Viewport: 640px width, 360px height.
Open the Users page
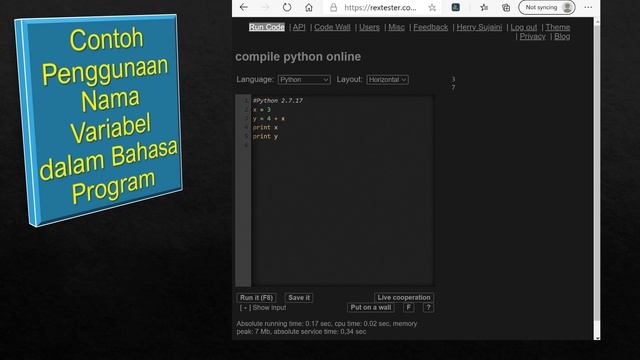tap(369, 27)
